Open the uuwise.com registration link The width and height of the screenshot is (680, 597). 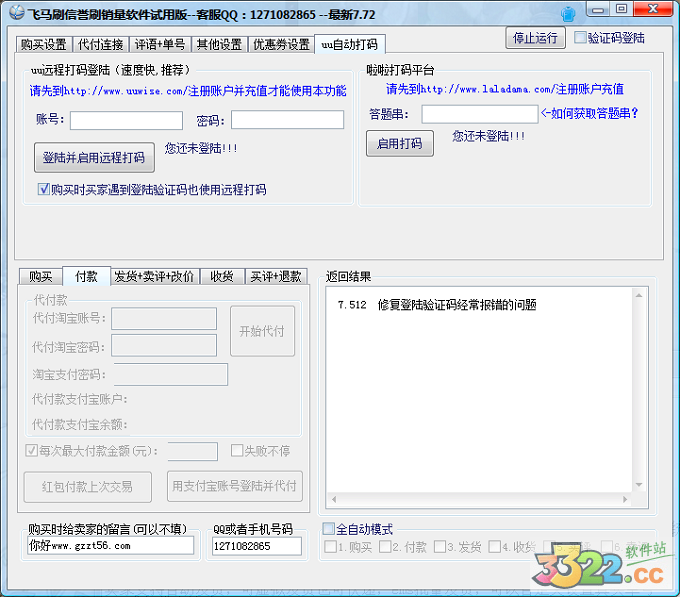[188, 91]
